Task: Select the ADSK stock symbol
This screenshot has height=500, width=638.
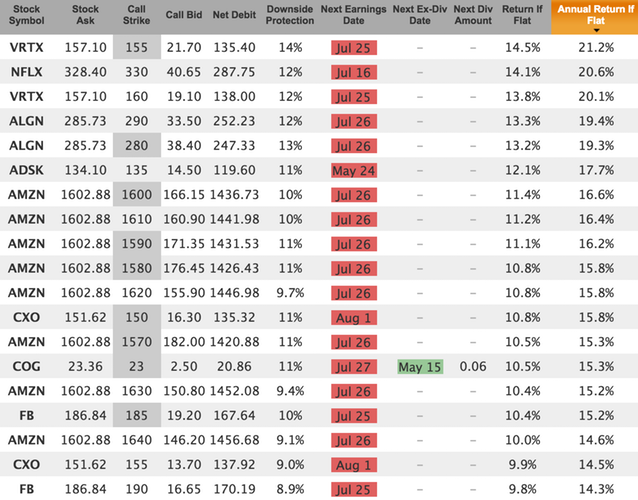Action: click(x=26, y=170)
